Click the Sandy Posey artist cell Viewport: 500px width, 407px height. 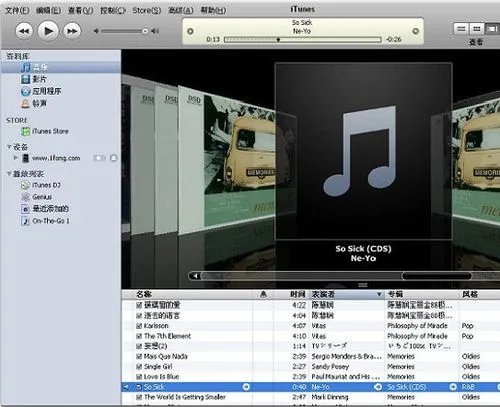click(x=330, y=367)
